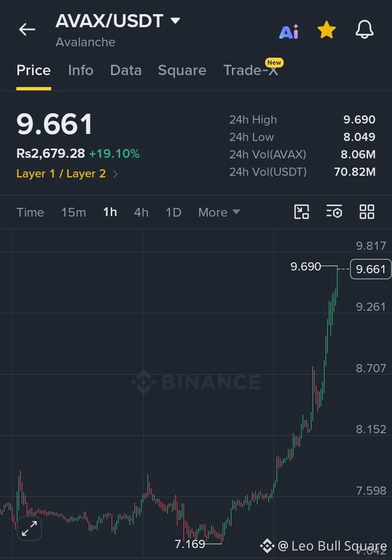392x560 pixels.
Task: Select the 15m chart interval
Action: (73, 212)
